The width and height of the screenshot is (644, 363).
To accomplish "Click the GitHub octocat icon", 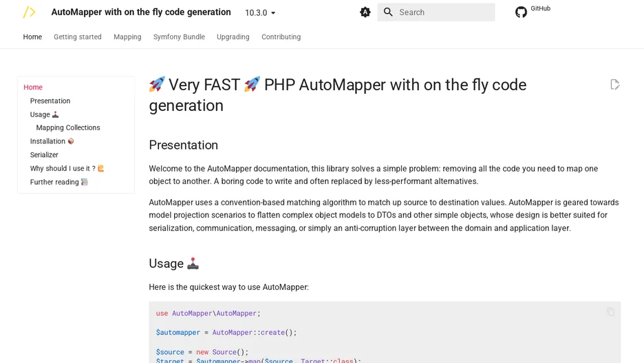I will 522,12.
